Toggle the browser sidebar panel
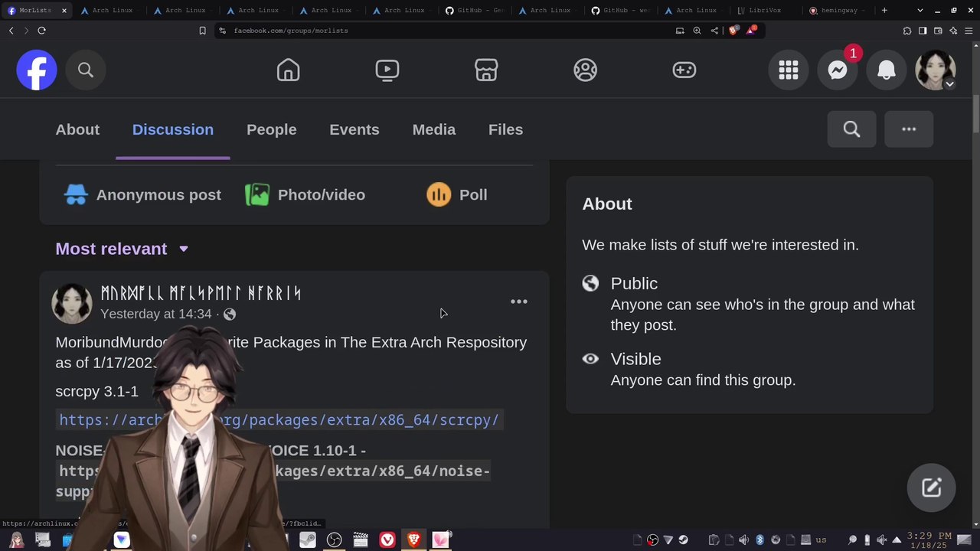This screenshot has height=551, width=980. click(923, 31)
